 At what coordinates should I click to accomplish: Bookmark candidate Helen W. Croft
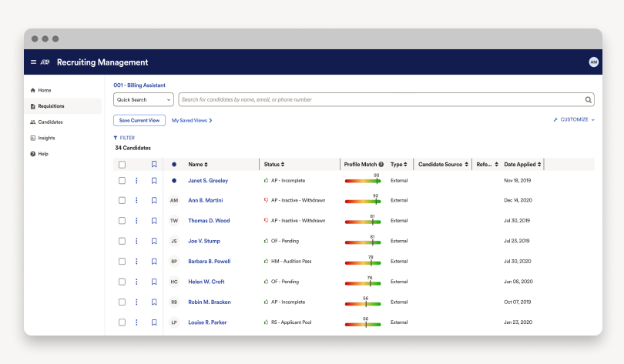[154, 282]
